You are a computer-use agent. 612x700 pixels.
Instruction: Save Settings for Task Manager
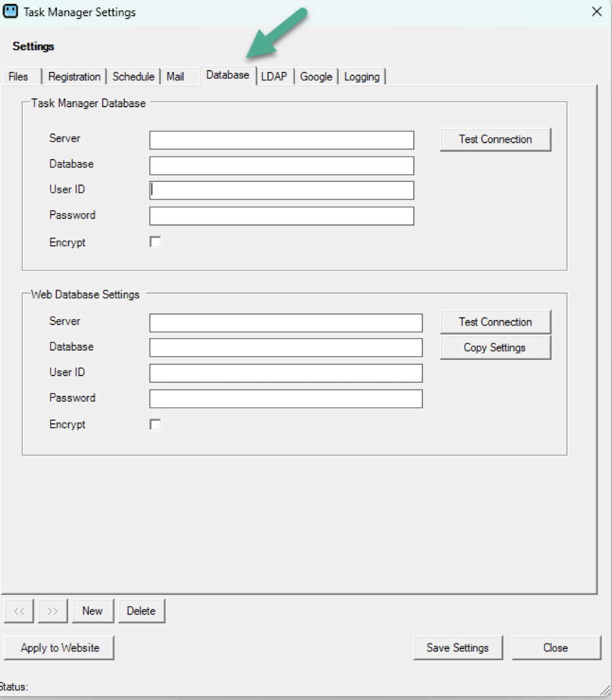[458, 648]
